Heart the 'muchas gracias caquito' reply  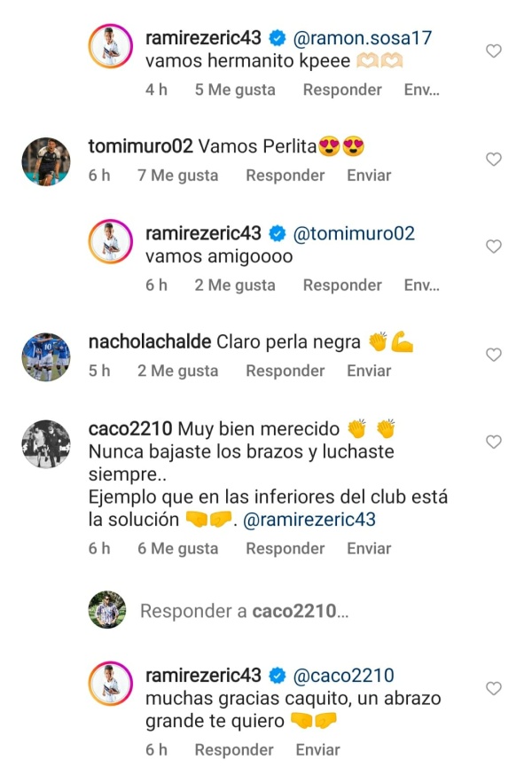point(494,688)
